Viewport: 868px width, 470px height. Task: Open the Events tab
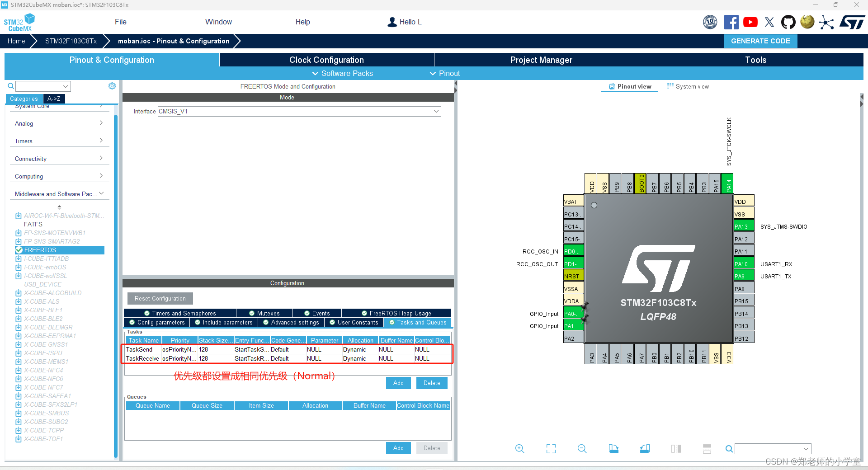(x=317, y=313)
